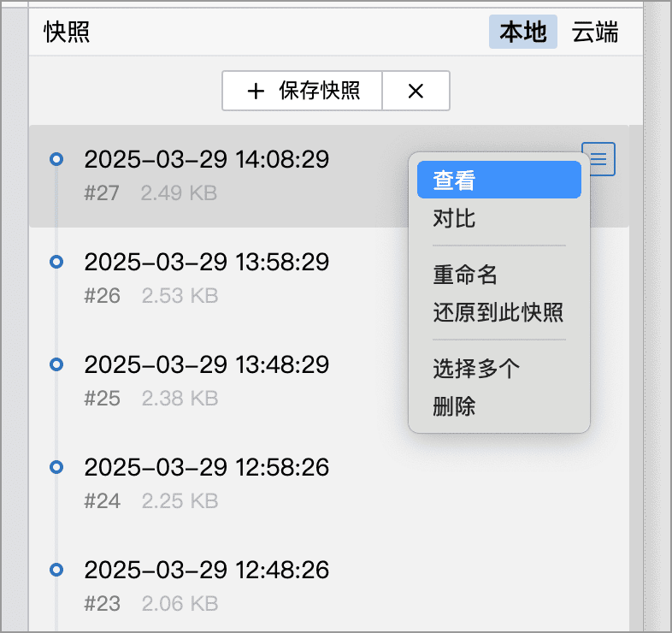
Task: Click the plus 保存快照 button
Action: pyautogui.click(x=302, y=91)
